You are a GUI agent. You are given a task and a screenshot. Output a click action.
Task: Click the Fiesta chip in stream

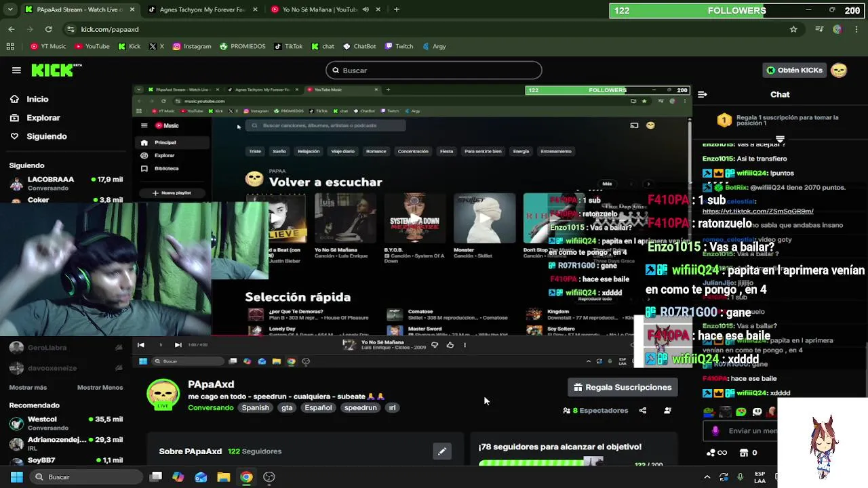pyautogui.click(x=446, y=151)
